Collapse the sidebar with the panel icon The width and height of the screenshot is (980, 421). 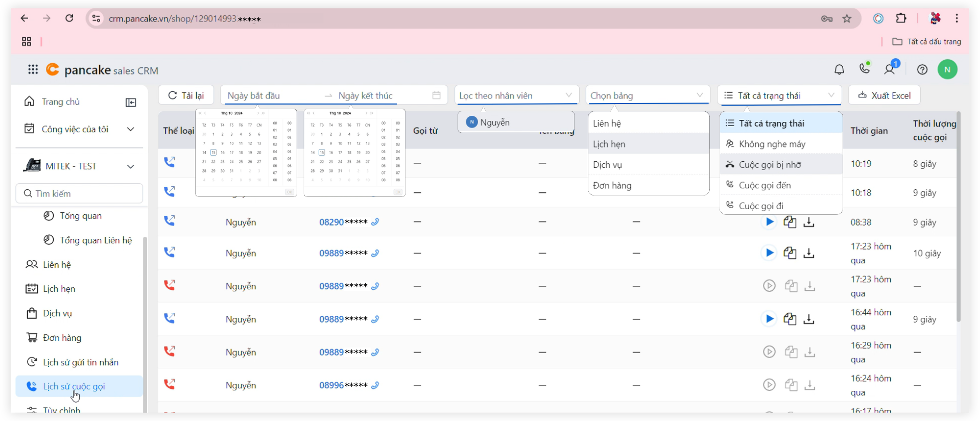131,103
